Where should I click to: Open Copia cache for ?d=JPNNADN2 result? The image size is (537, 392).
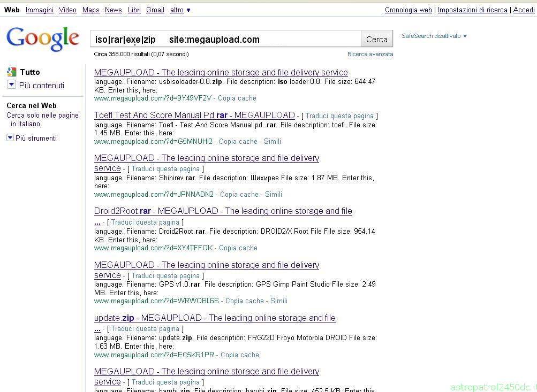point(239,194)
